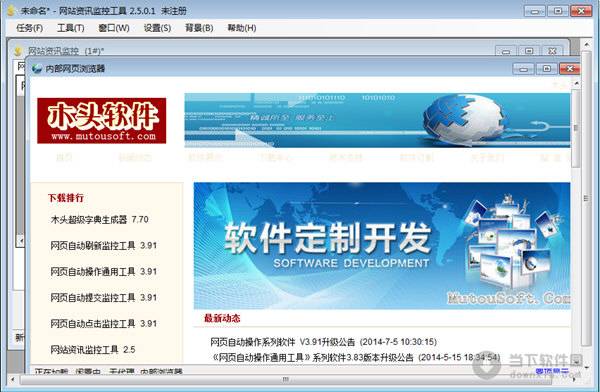
Task: Go to 首页 in the page navigation
Action: pos(64,157)
